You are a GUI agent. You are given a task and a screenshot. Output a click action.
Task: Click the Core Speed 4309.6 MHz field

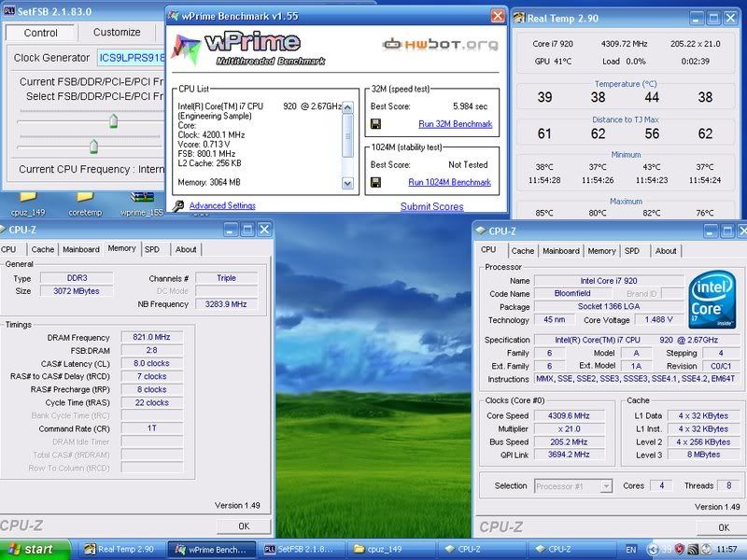[569, 415]
